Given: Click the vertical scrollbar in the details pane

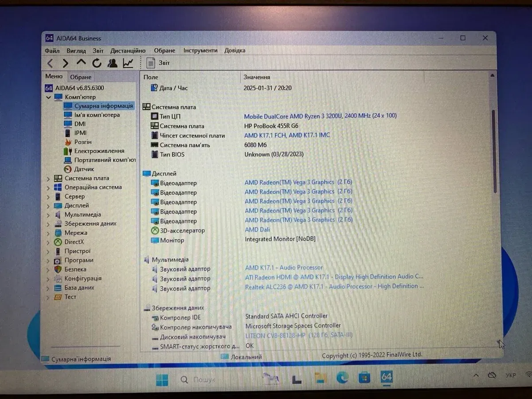Looking at the screenshot, I should (x=494, y=151).
